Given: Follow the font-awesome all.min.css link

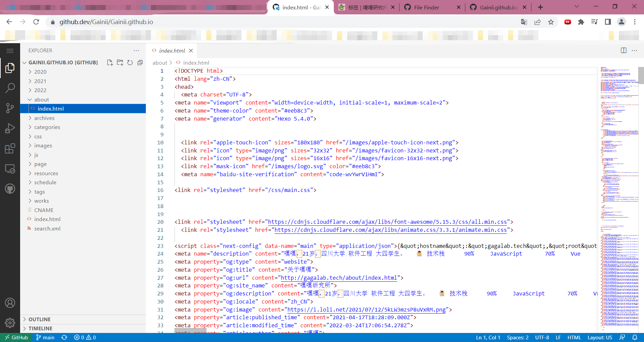Looking at the screenshot, I should [x=387, y=222].
